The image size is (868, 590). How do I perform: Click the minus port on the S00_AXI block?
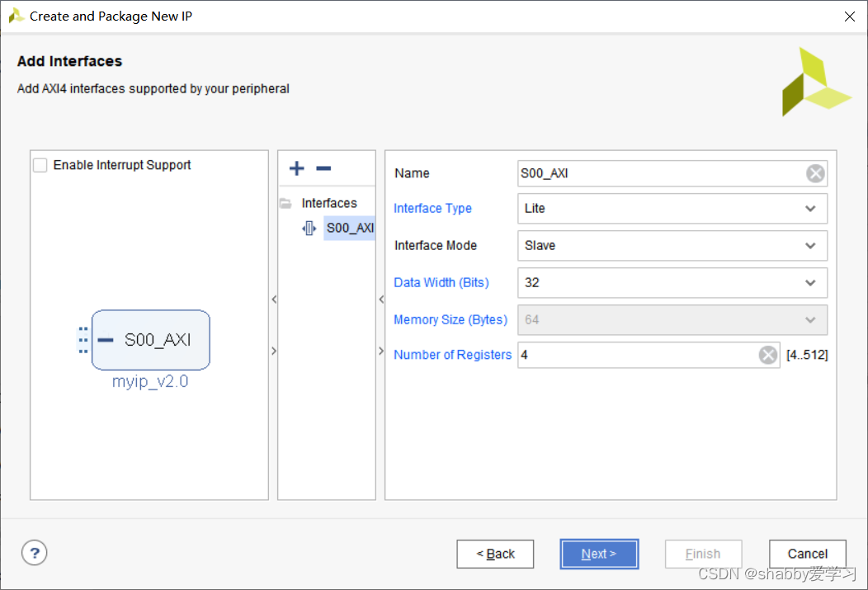105,340
